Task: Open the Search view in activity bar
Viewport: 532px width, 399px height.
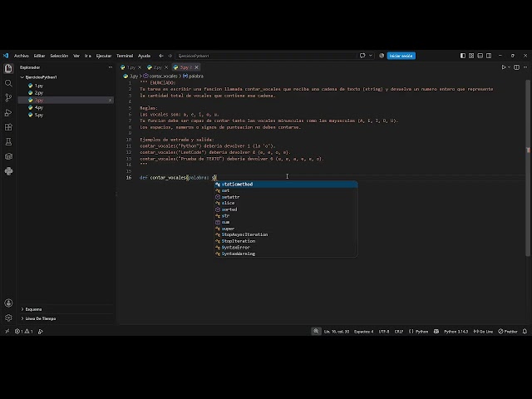Action: pyautogui.click(x=8, y=83)
